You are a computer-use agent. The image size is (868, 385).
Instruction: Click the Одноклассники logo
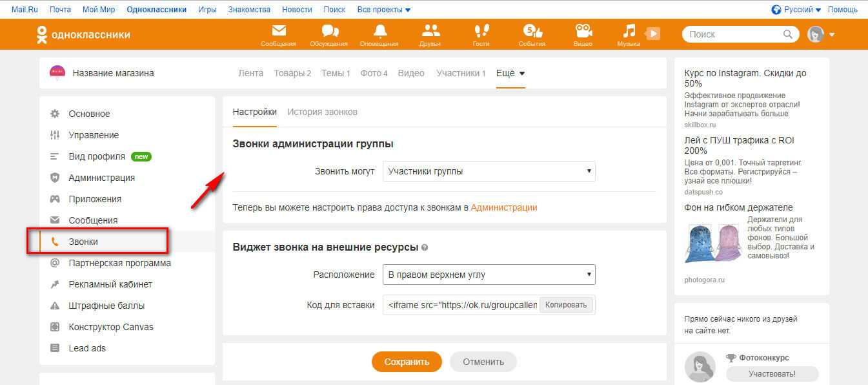pos(83,34)
